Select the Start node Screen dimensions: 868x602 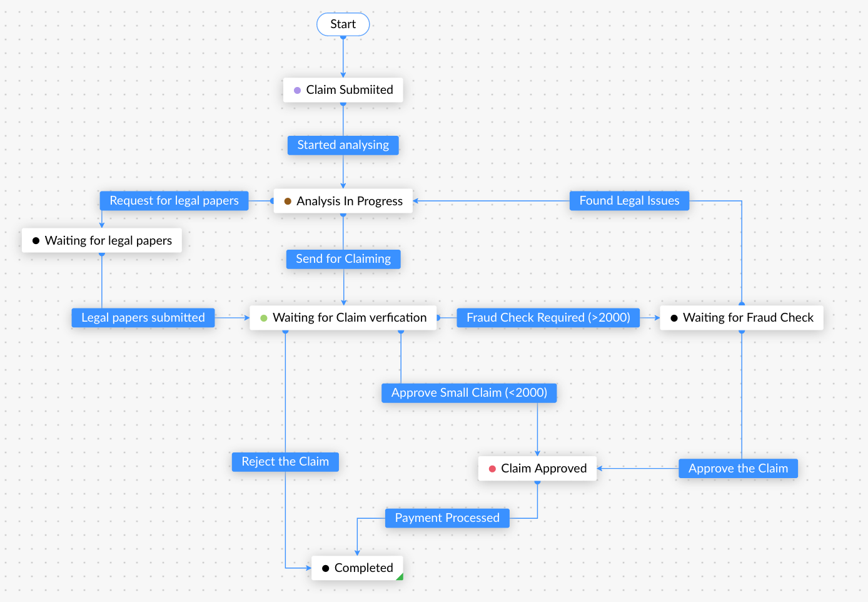pos(343,24)
